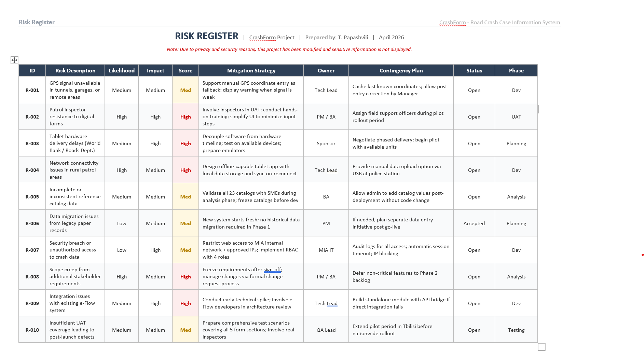Click the table move handle icon

pyautogui.click(x=14, y=60)
